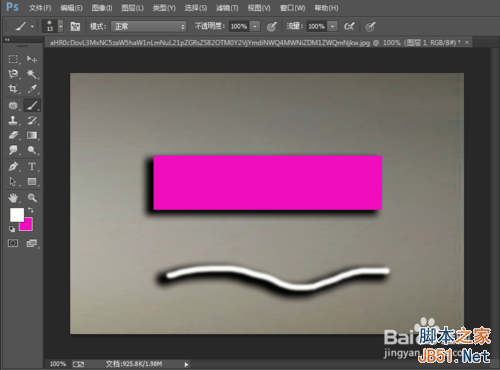Screen dimensions: 500x370
Task: Open the 图层(L) menu
Action: (133, 8)
